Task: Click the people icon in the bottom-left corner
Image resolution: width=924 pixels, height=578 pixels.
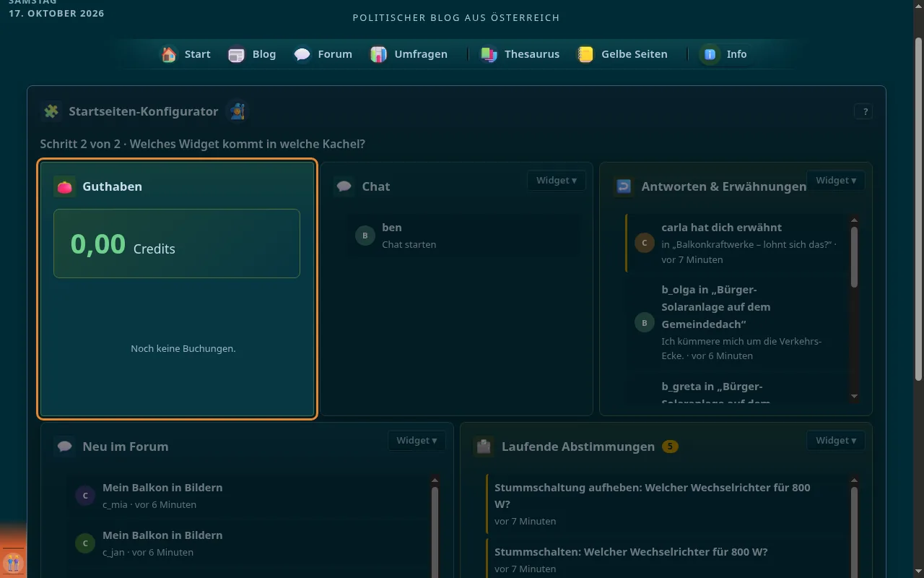Action: (13, 562)
